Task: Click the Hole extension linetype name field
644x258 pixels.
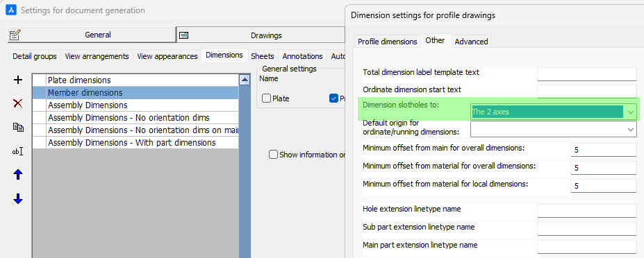Action: (x=587, y=211)
